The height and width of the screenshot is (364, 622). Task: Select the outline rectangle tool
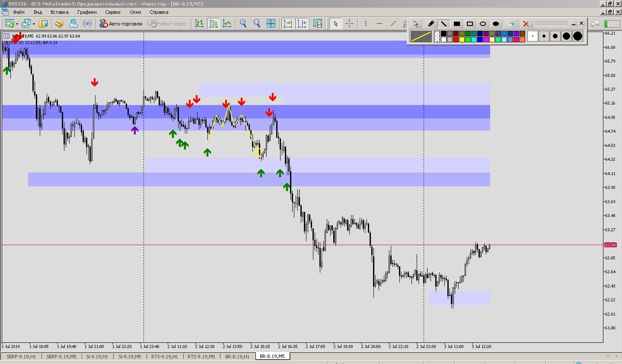[x=470, y=24]
